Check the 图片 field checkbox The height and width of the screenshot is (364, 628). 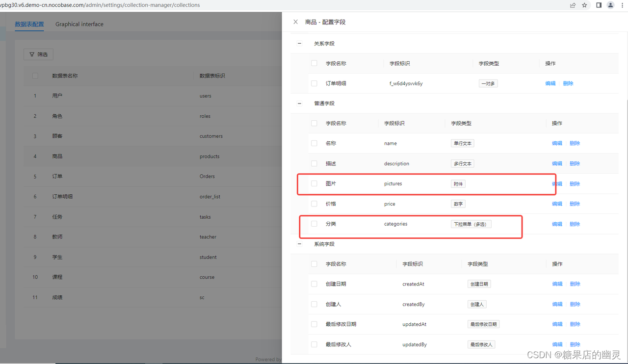click(314, 183)
